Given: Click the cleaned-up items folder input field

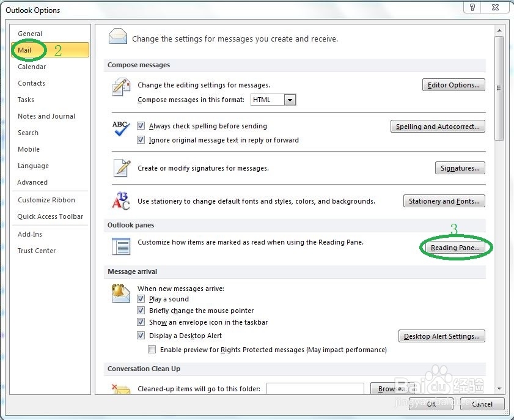Looking at the screenshot, I should coord(315,388).
